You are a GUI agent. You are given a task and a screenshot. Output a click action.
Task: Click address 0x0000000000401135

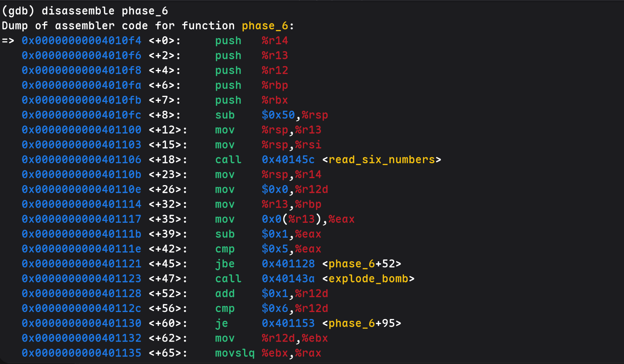[82, 353]
